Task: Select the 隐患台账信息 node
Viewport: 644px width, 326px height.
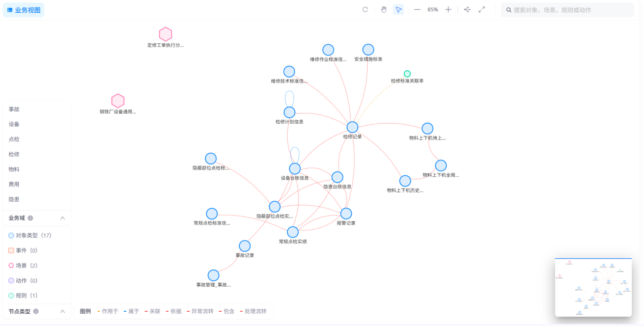Action: tap(338, 177)
